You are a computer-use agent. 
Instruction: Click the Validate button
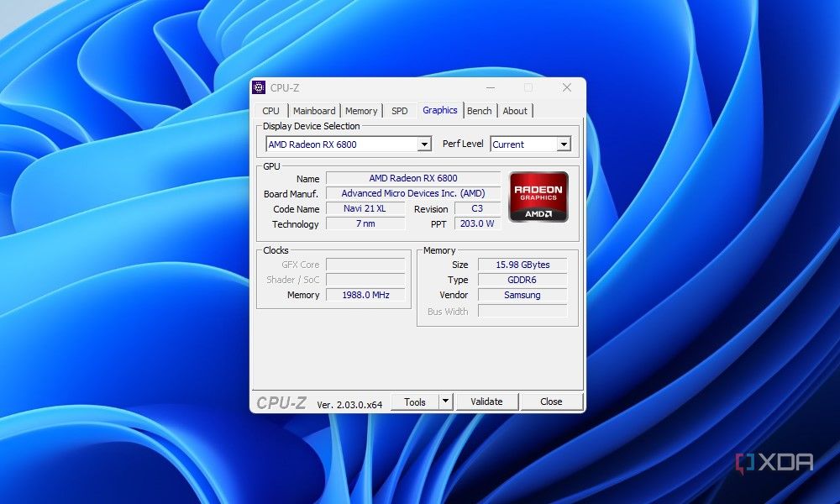click(486, 402)
